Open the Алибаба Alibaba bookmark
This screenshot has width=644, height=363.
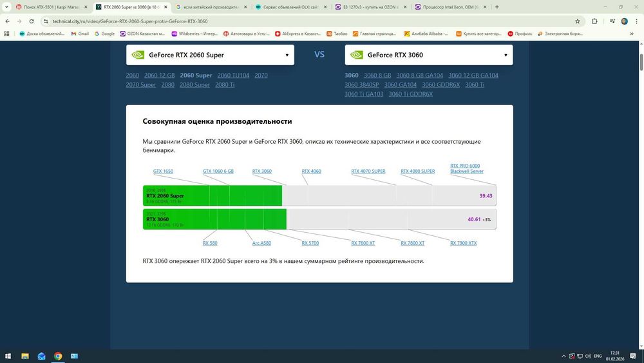pyautogui.click(x=426, y=34)
